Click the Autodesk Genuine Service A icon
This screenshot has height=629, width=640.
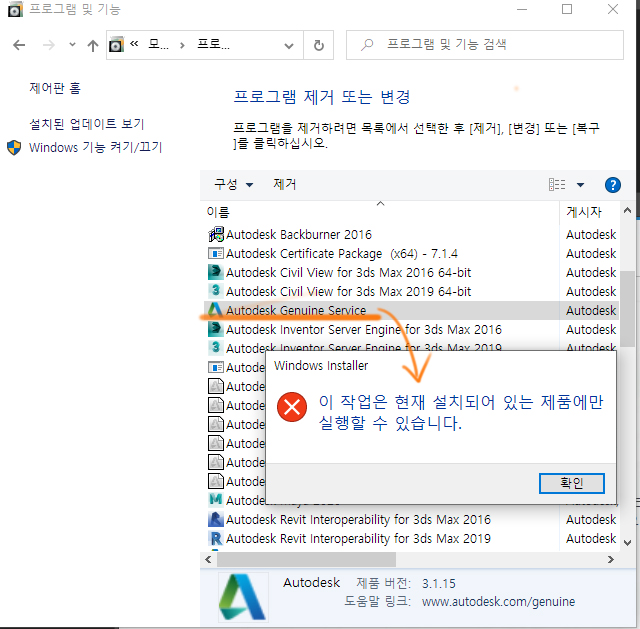(x=215, y=310)
